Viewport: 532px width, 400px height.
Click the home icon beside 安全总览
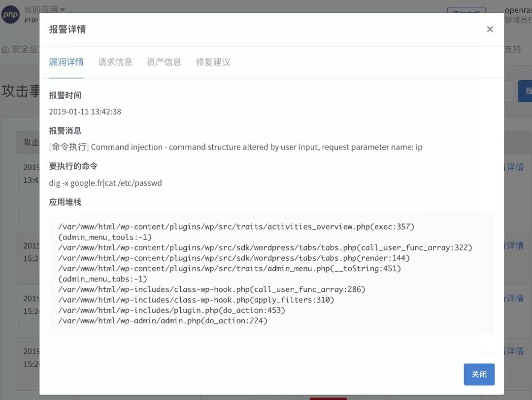pyautogui.click(x=5, y=50)
